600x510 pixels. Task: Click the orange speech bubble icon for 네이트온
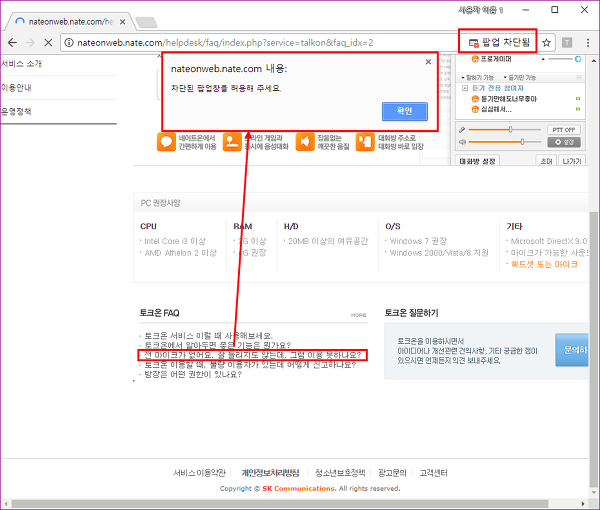pos(166,142)
